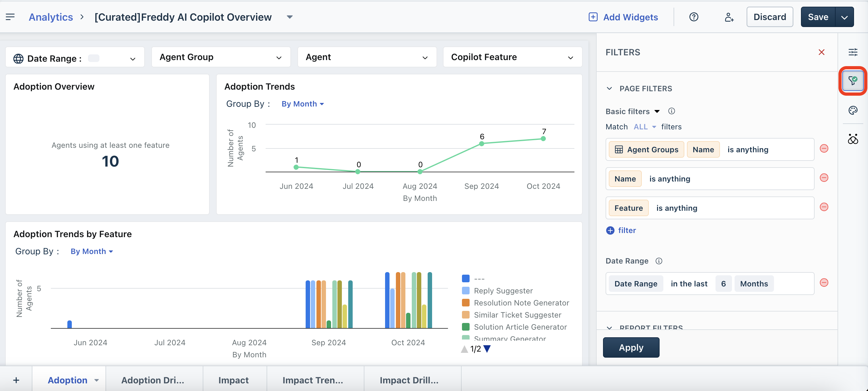Screen dimensions: 868x391
Task: Remove the Agent Groups Name filter
Action: click(824, 149)
